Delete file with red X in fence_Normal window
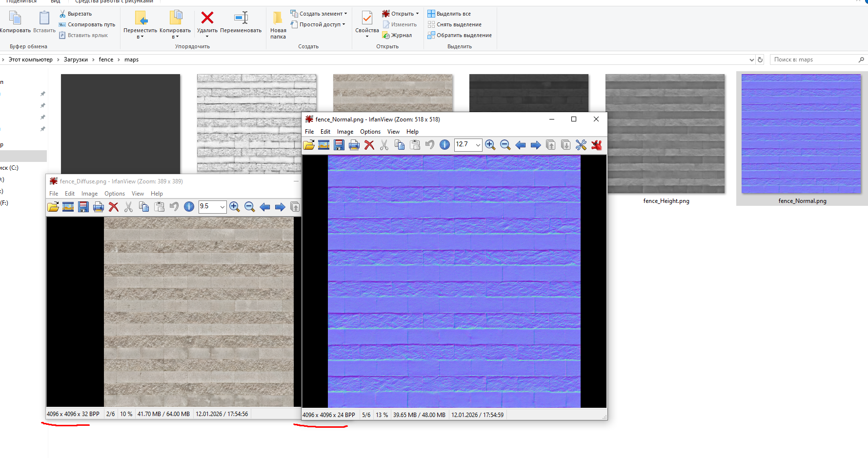868x458 pixels. click(x=369, y=145)
